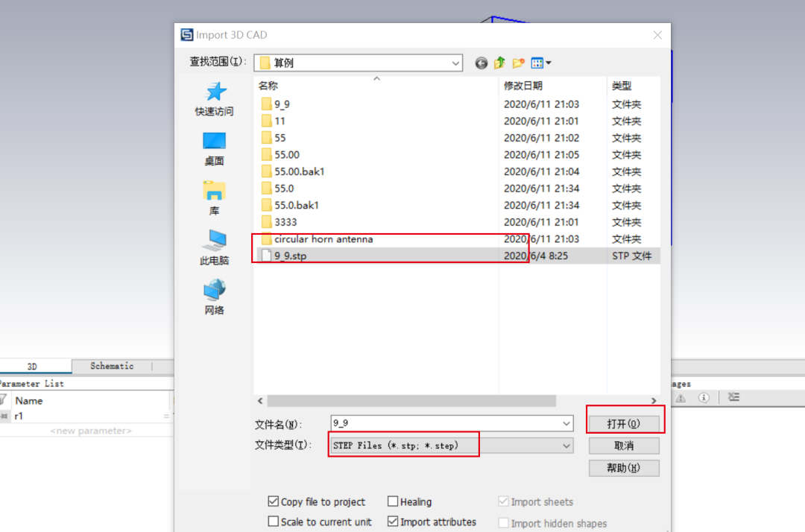This screenshot has width=805, height=532.
Task: Open the view menu icon
Action: coord(540,63)
